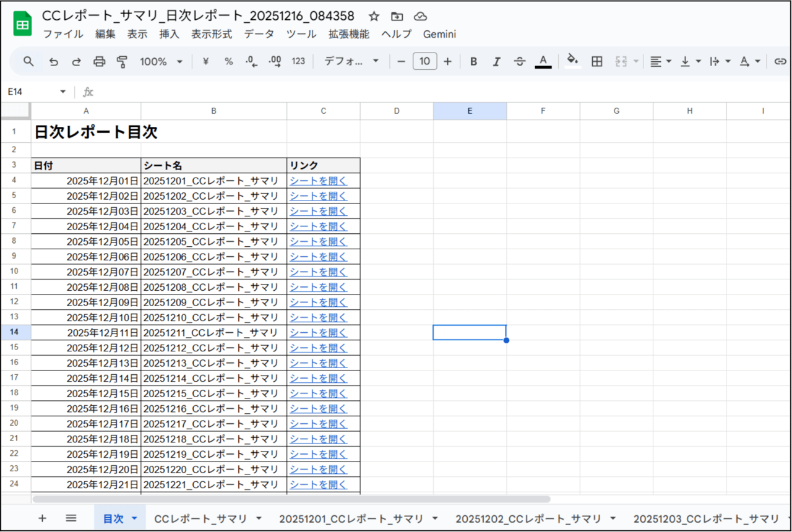This screenshot has height=532, width=792.
Task: Star this spreadsheet document
Action: pyautogui.click(x=374, y=17)
